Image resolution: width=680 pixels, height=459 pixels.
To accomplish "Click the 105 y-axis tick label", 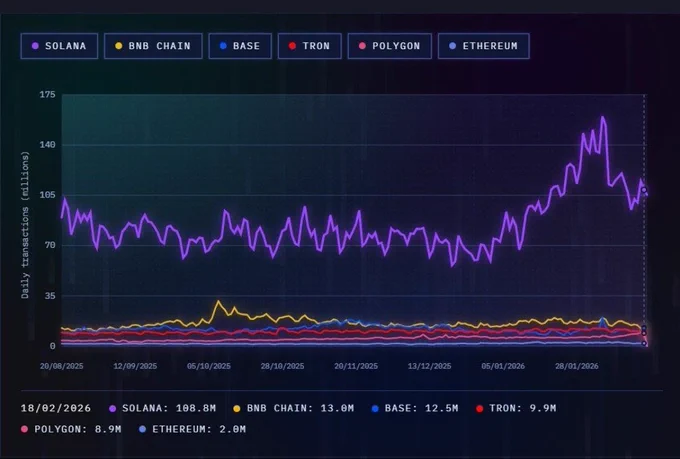I will tap(48, 195).
